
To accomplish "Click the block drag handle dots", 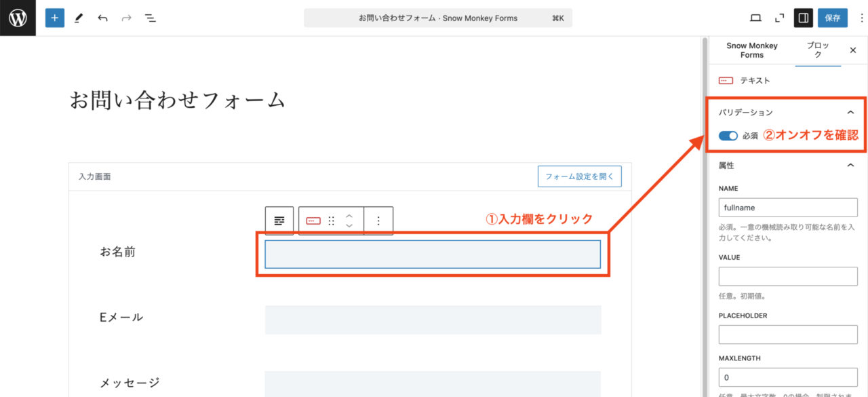I will (x=332, y=221).
